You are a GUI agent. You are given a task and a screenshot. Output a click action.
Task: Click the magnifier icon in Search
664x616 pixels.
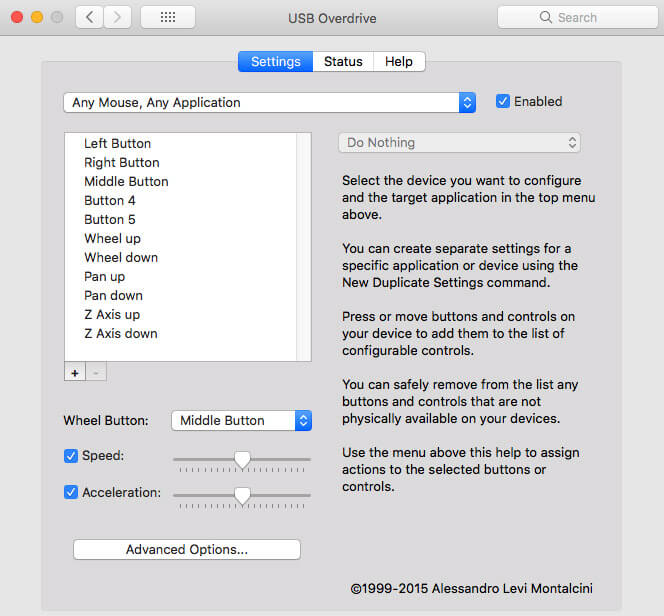(x=545, y=17)
